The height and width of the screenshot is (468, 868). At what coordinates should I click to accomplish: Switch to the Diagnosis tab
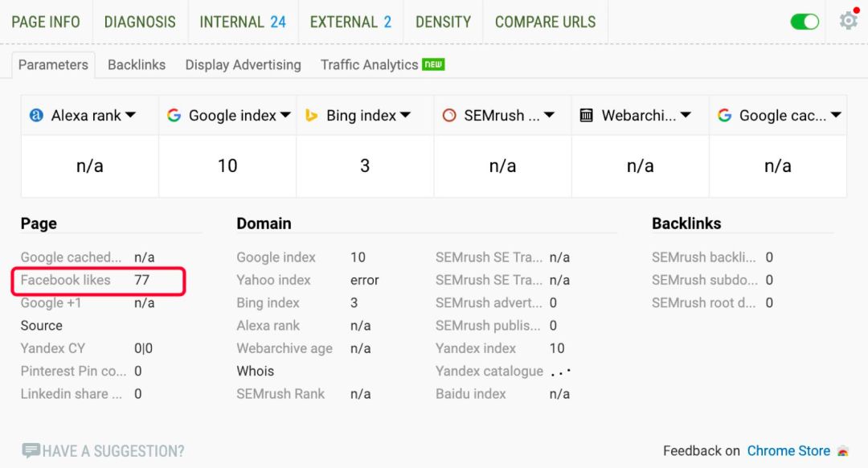click(140, 22)
